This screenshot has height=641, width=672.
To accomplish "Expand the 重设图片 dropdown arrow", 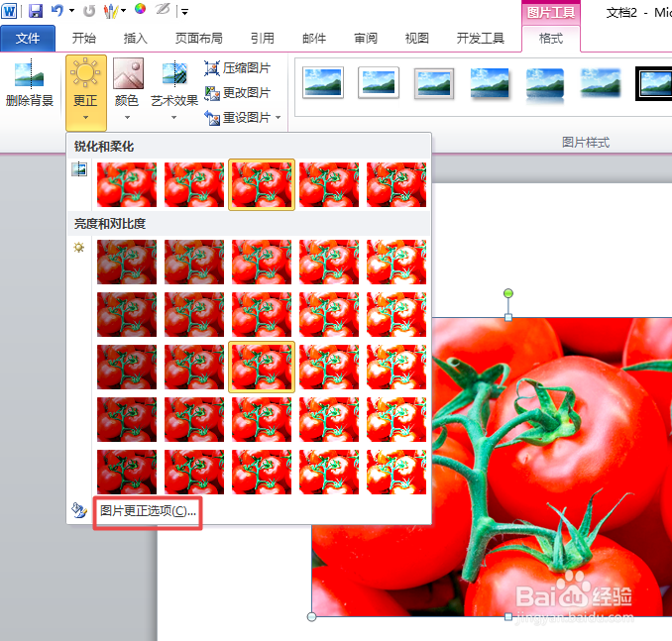I will pyautogui.click(x=279, y=118).
